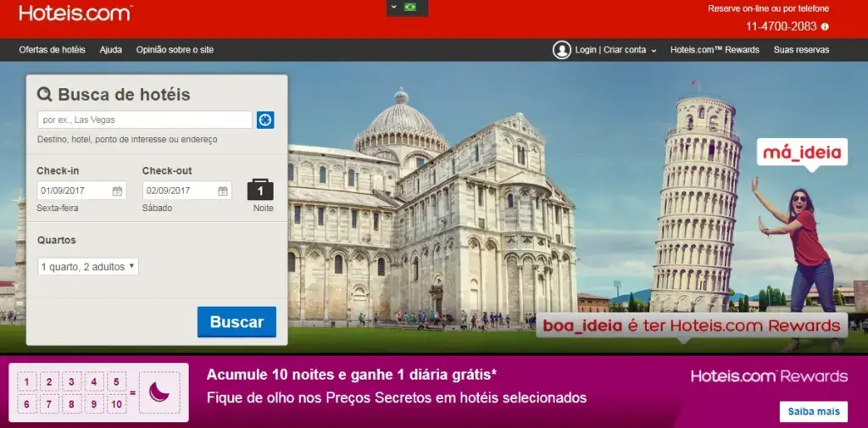Open Hoteis.com Rewards link in navbar
The width and height of the screenshot is (868, 428).
tap(715, 50)
